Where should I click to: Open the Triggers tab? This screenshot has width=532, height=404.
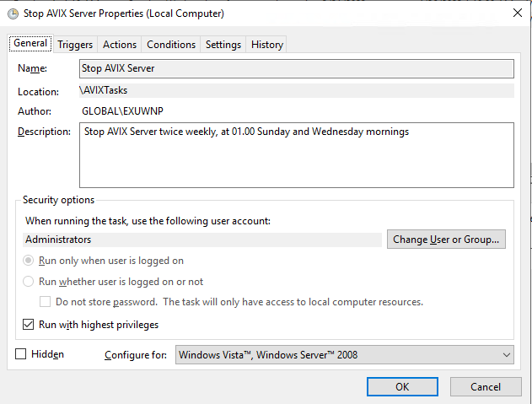point(75,45)
